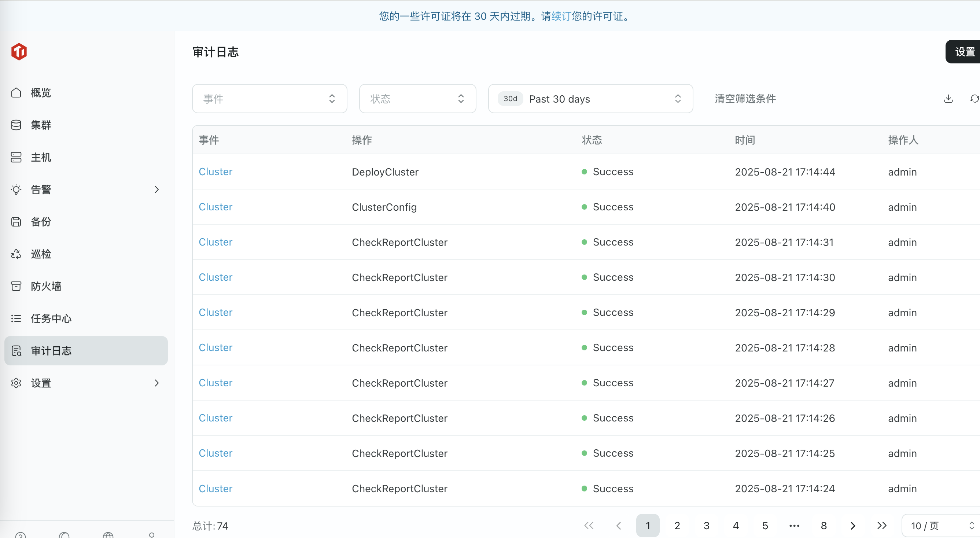Viewport: 980px width, 538px height.
Task: Open the 10 / 页 page size dropdown
Action: coord(941,526)
